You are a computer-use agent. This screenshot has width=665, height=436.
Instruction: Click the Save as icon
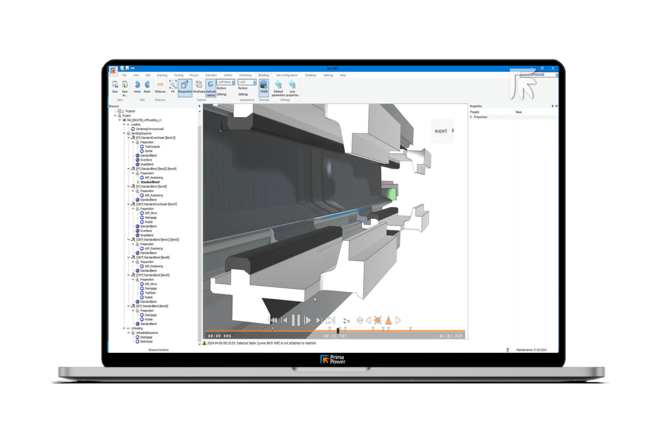coord(125,87)
